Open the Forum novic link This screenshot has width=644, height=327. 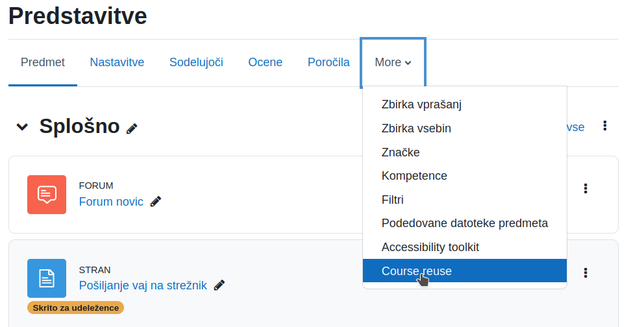[111, 201]
